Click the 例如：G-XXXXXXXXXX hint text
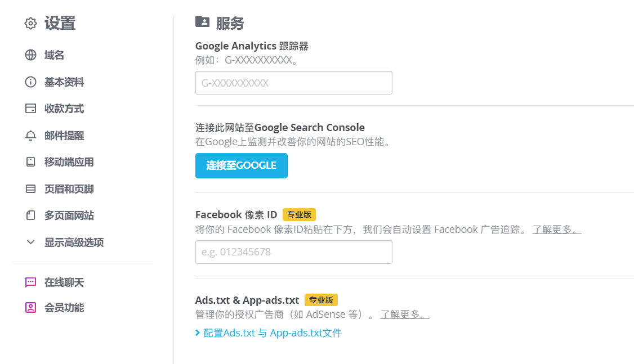 pos(247,60)
